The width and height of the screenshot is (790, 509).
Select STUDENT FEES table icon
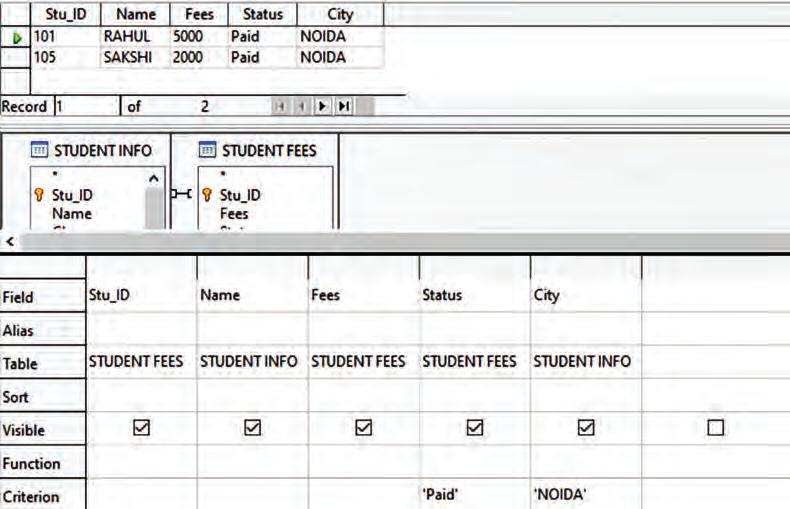point(207,150)
